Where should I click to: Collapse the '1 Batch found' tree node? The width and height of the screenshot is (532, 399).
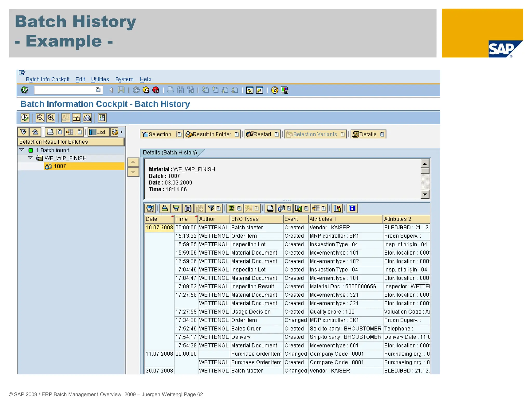(x=22, y=150)
